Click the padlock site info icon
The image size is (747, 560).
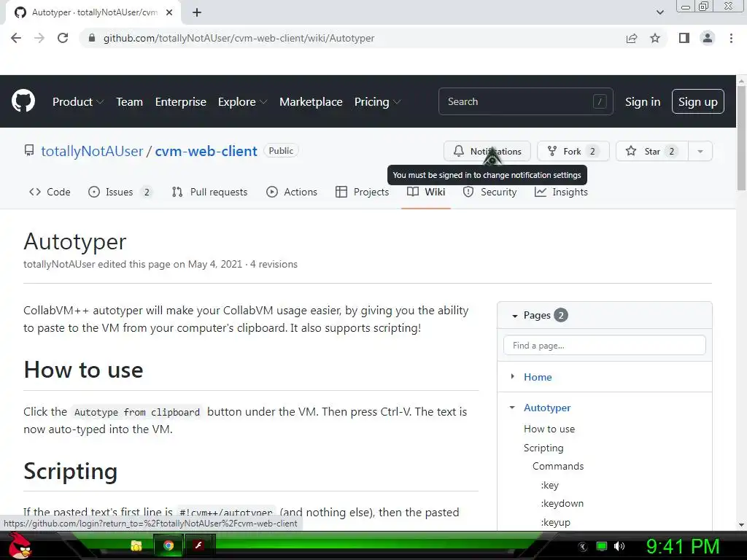pos(92,38)
